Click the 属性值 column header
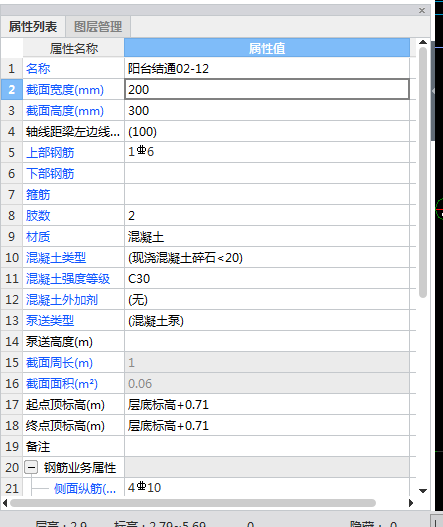Viewport: 443px width, 527px height. coord(267,48)
